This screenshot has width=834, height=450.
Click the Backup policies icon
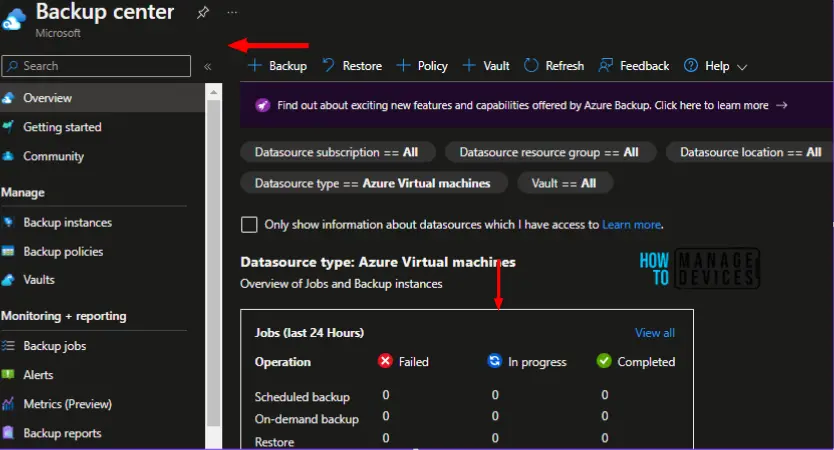coord(8,252)
